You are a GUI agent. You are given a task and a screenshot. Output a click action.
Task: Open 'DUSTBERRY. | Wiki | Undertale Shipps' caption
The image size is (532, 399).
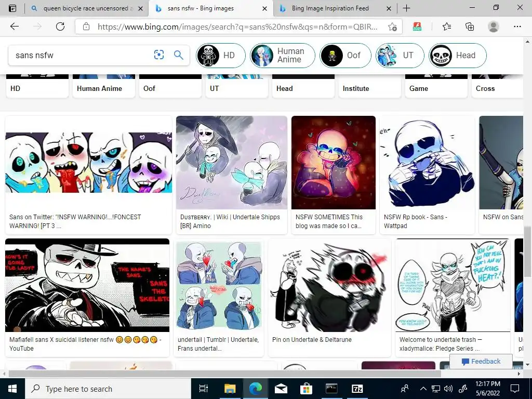pos(230,221)
